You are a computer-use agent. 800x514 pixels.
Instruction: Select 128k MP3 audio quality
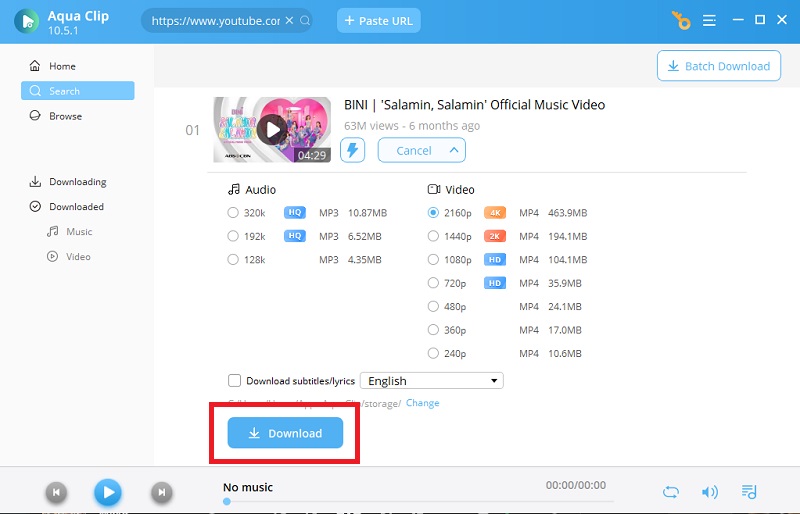(x=233, y=260)
